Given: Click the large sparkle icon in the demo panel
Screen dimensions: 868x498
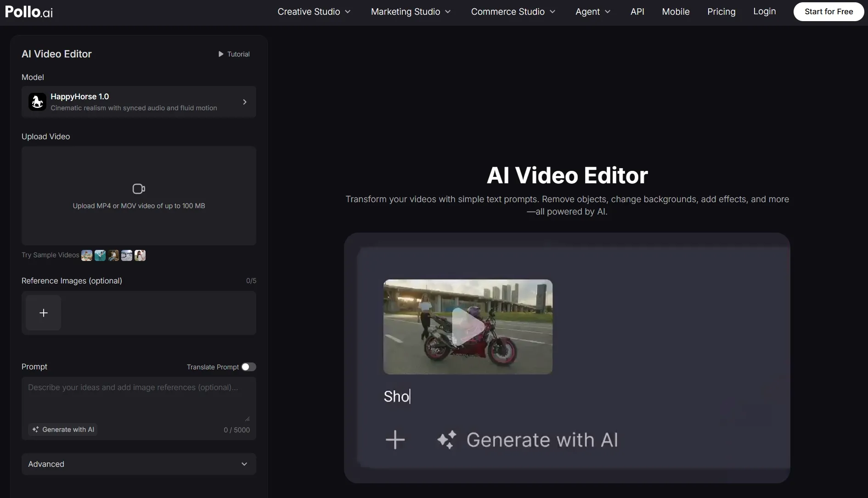Looking at the screenshot, I should point(446,440).
